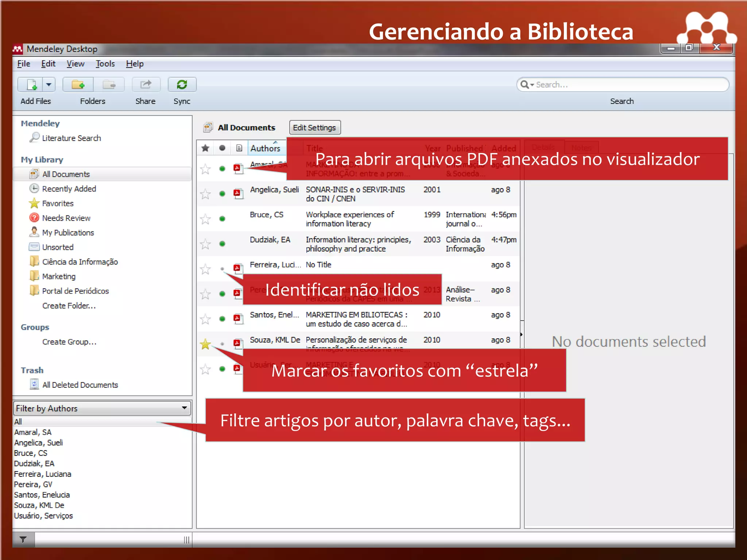Image resolution: width=747 pixels, height=560 pixels.
Task: Toggle the favorite star for Dudziak, EA
Action: point(205,244)
